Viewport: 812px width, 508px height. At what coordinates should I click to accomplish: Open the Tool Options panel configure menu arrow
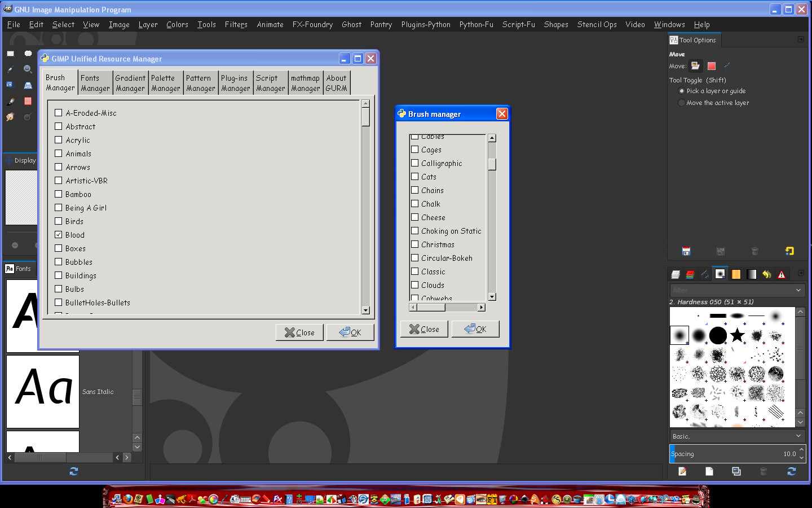tap(801, 40)
